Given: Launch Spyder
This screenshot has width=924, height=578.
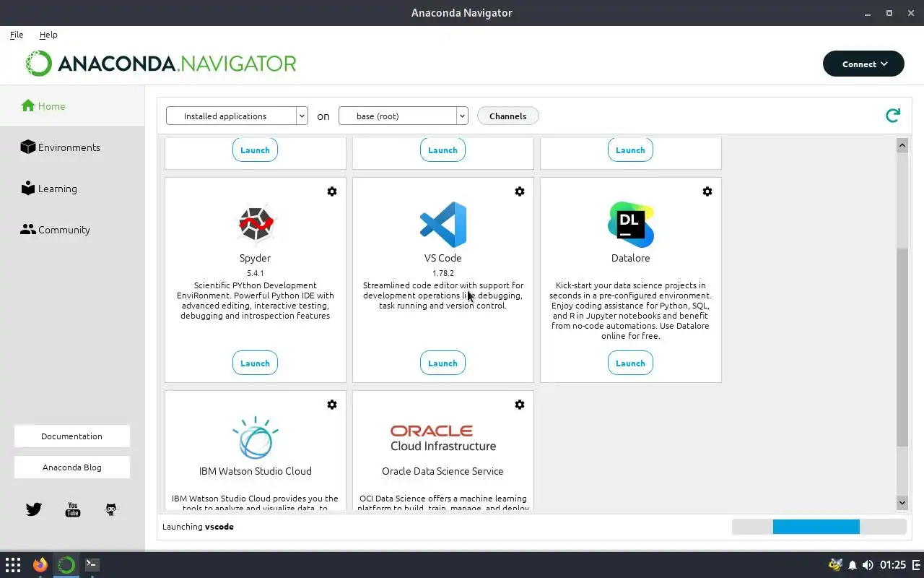Looking at the screenshot, I should (255, 363).
